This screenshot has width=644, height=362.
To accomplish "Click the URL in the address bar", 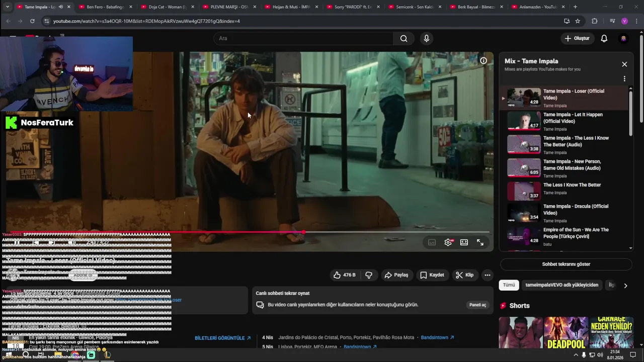I will pos(146,21).
